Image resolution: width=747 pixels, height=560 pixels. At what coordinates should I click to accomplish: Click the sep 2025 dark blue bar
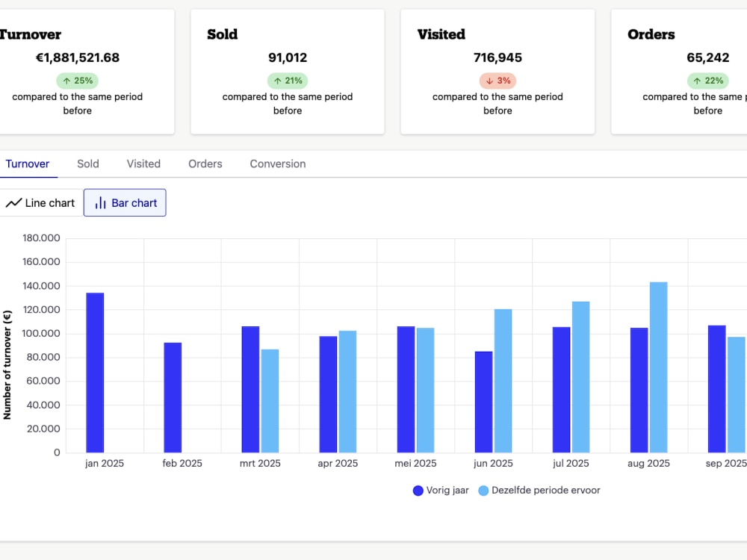[x=717, y=389]
